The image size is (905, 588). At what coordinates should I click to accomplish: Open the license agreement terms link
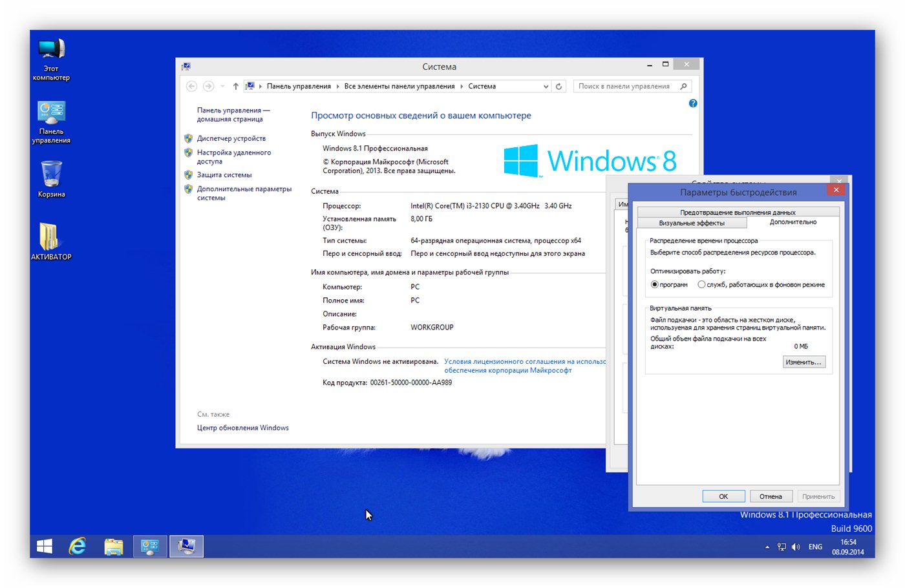click(x=524, y=366)
